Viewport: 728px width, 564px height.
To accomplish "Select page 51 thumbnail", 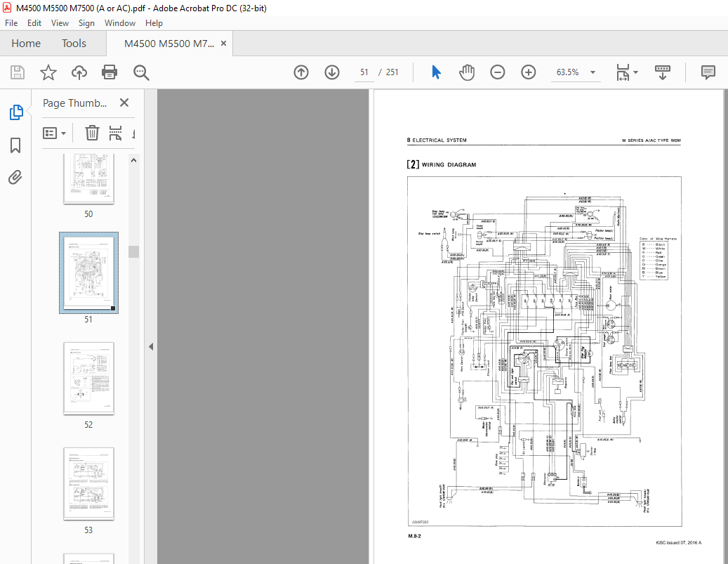I will pyautogui.click(x=88, y=273).
